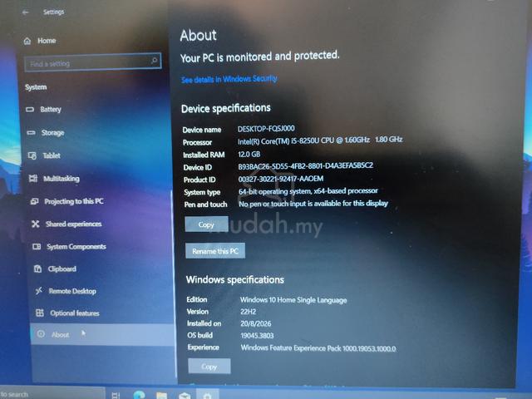Viewport: 532px width, 399px height.
Task: Open the Tablet settings page
Action: (52, 155)
